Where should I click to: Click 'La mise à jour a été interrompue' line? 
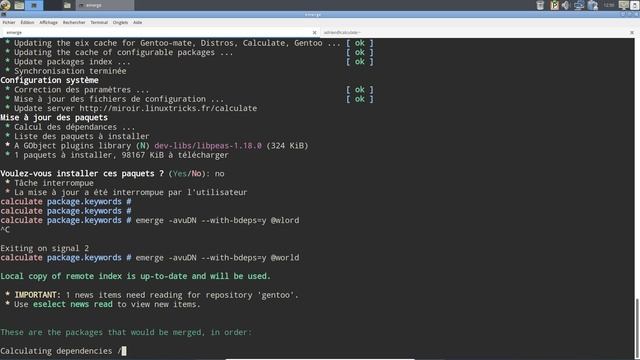(131, 193)
